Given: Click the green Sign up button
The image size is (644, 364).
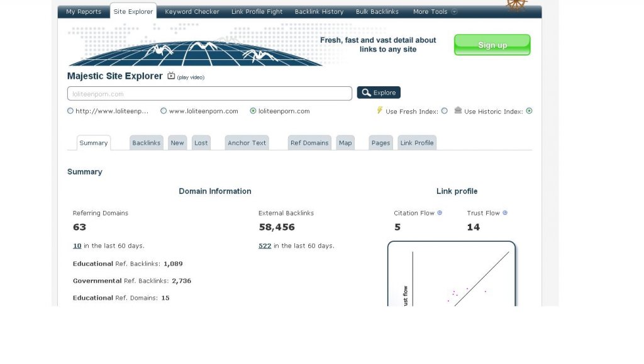Looking at the screenshot, I should pos(492,45).
